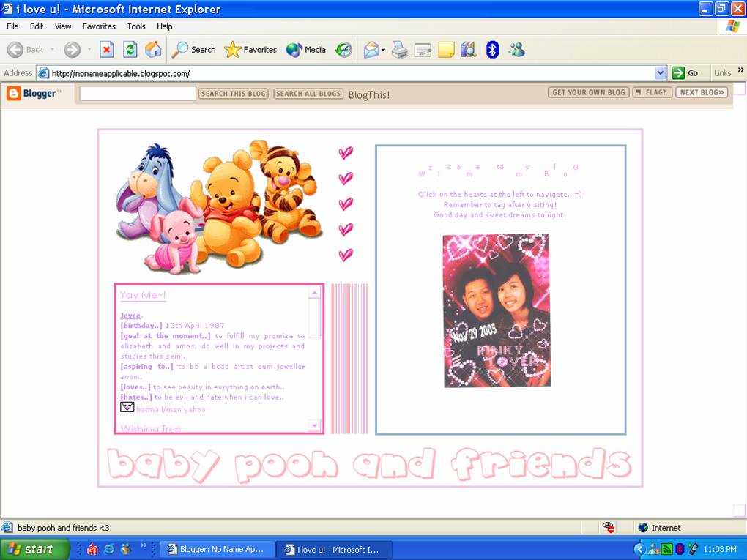The image size is (747, 560).
Task: Click the yellow note toolbar icon
Action: [x=446, y=50]
